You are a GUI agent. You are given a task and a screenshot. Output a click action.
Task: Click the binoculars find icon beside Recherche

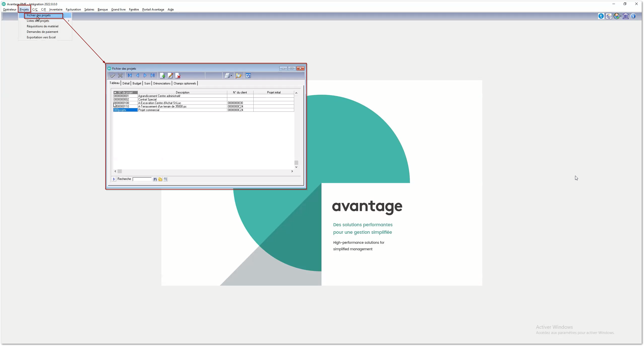tap(155, 179)
